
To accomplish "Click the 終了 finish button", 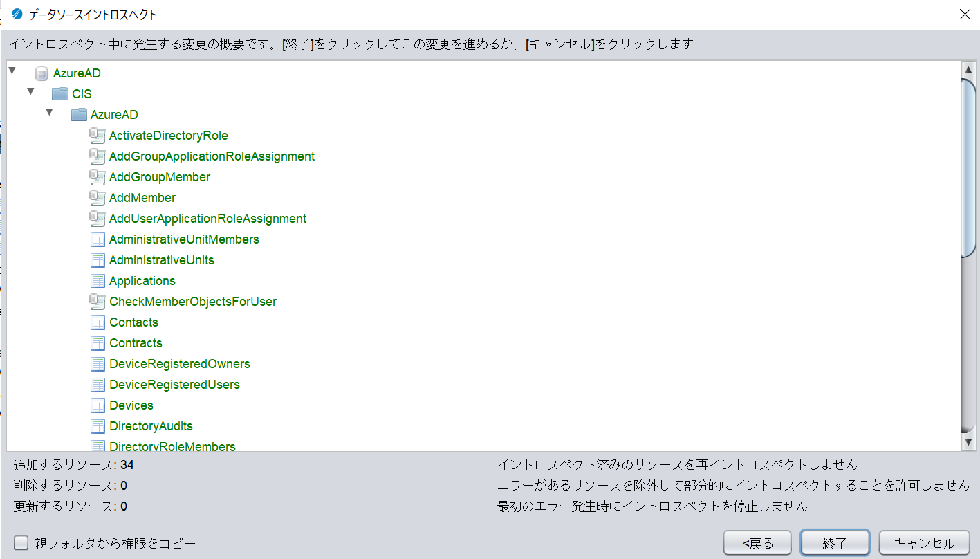I will (x=835, y=543).
